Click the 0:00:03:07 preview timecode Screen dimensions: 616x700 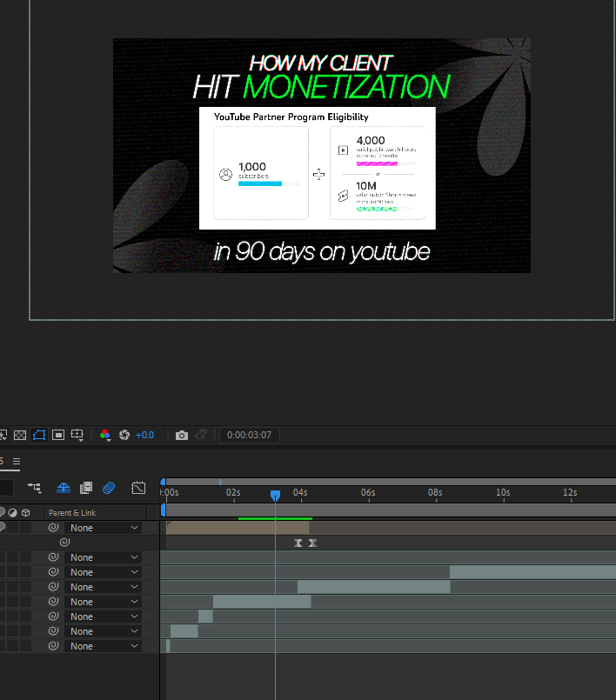coord(249,436)
